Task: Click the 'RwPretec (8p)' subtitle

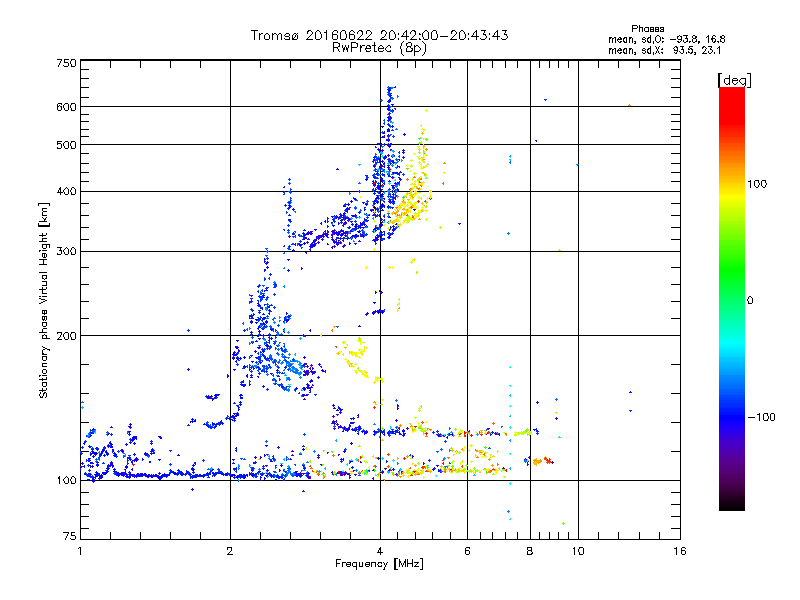Action: (379, 48)
